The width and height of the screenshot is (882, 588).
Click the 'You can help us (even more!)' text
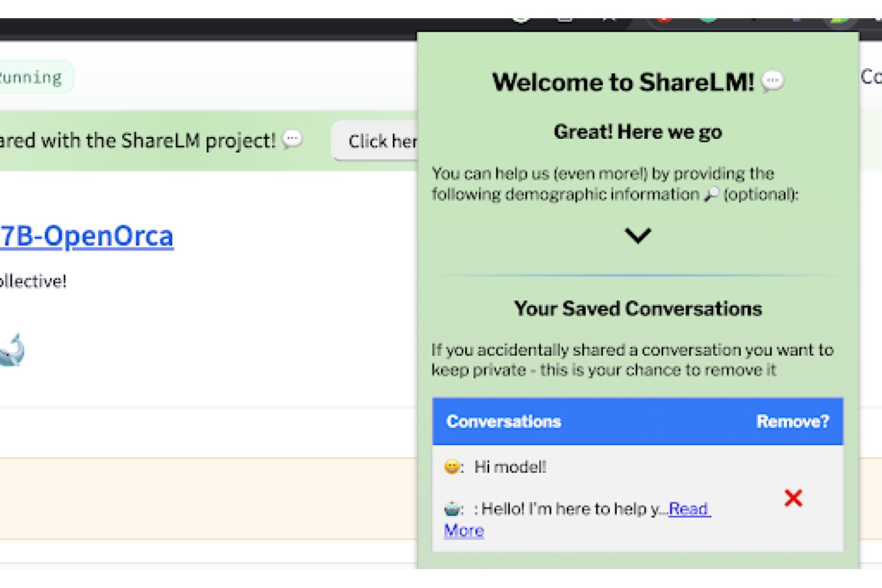(x=615, y=184)
